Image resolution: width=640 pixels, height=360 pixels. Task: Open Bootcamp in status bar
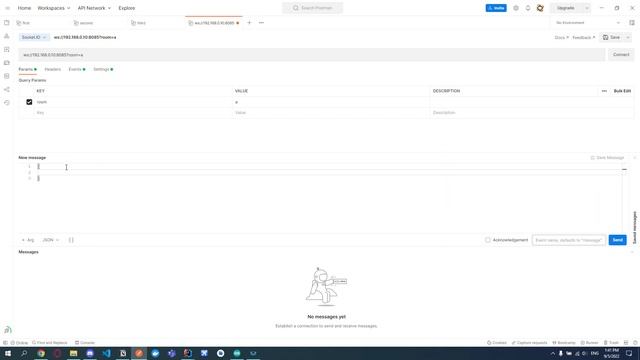pyautogui.click(x=564, y=343)
